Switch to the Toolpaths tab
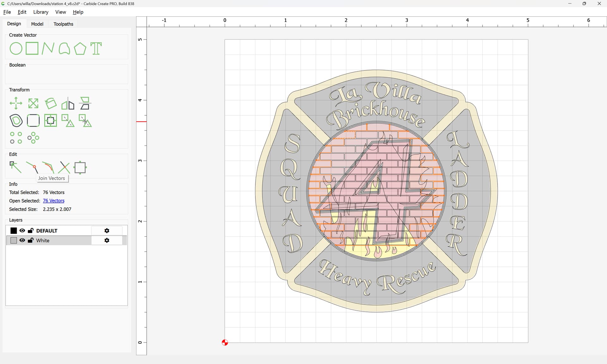Viewport: 607px width, 364px height. click(63, 24)
